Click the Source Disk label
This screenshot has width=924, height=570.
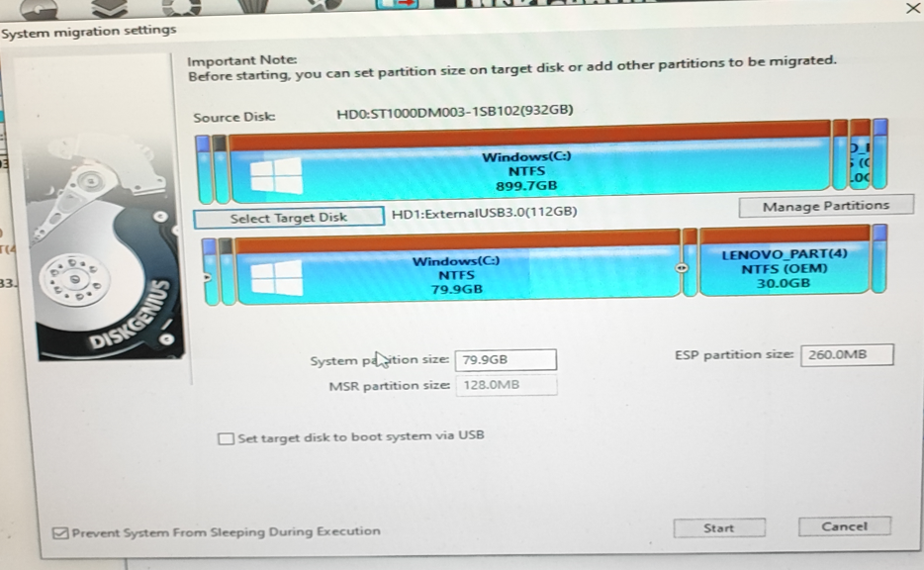click(233, 117)
